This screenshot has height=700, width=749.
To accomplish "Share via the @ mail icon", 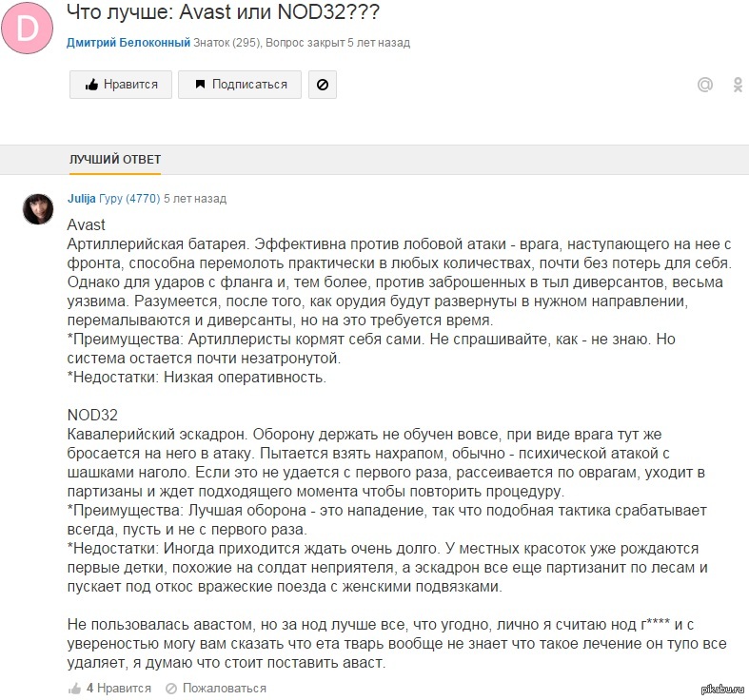I will 705,85.
